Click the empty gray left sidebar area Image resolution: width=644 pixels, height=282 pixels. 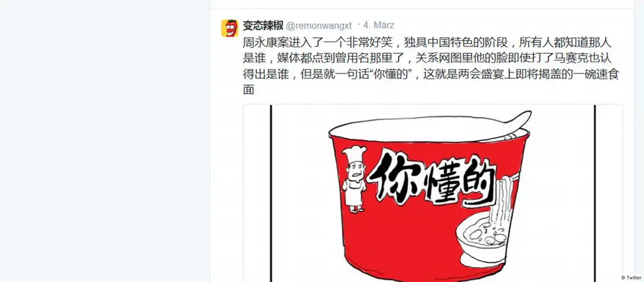105,141
